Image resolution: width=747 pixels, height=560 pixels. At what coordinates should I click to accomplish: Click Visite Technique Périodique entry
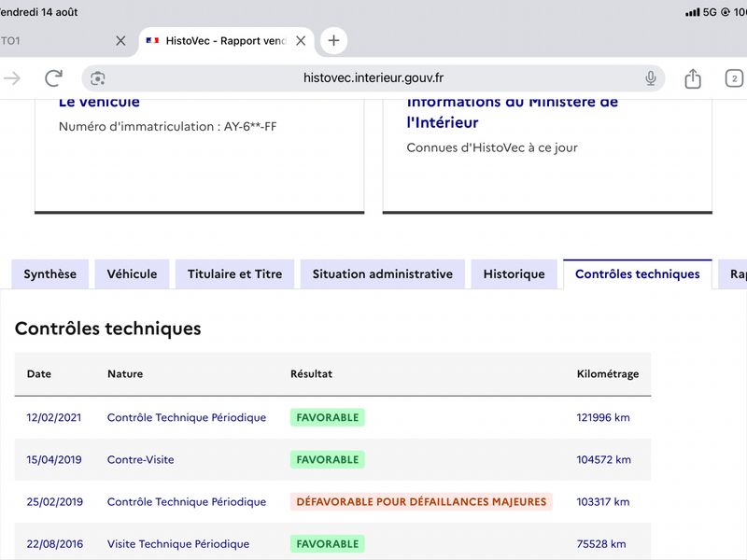tap(178, 544)
